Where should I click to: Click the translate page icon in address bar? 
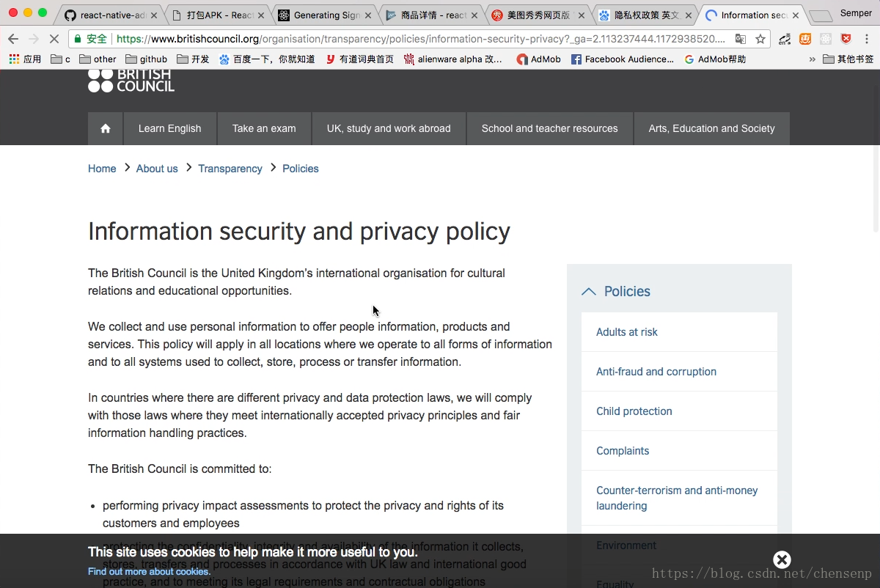click(741, 39)
